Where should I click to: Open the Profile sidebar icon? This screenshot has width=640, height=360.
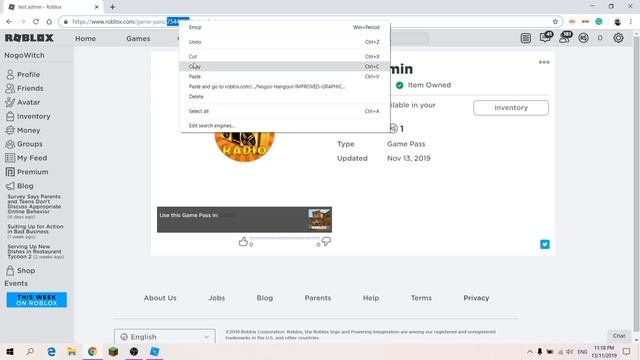coord(10,74)
